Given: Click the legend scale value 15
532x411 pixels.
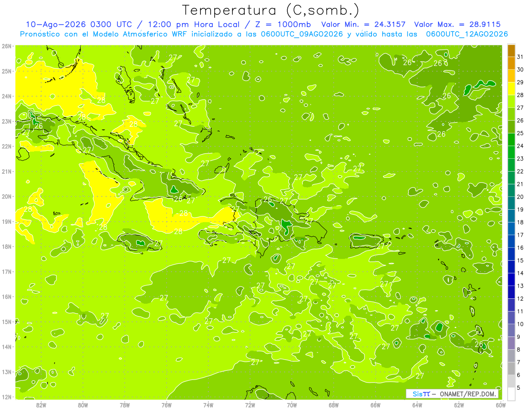Looking at the screenshot, I should pos(520,260).
